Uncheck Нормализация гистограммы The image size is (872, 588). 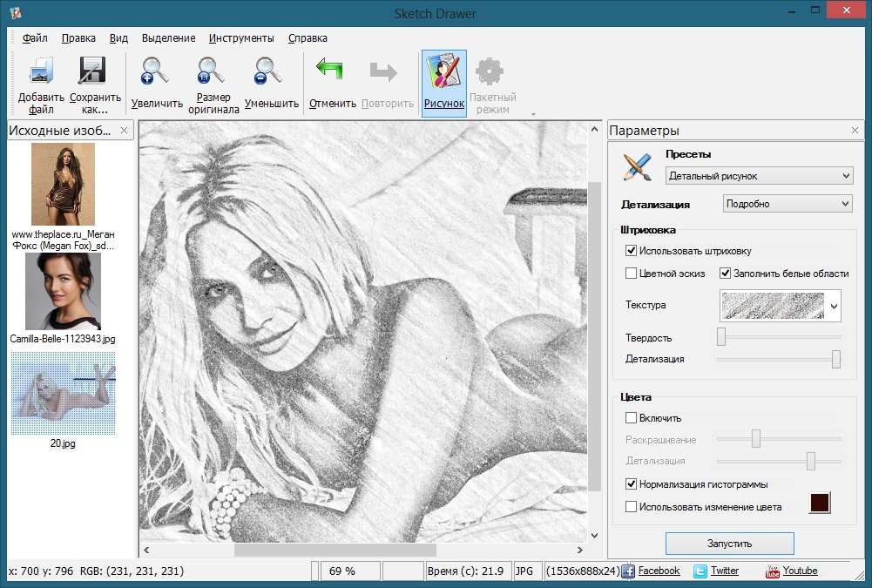[632, 483]
